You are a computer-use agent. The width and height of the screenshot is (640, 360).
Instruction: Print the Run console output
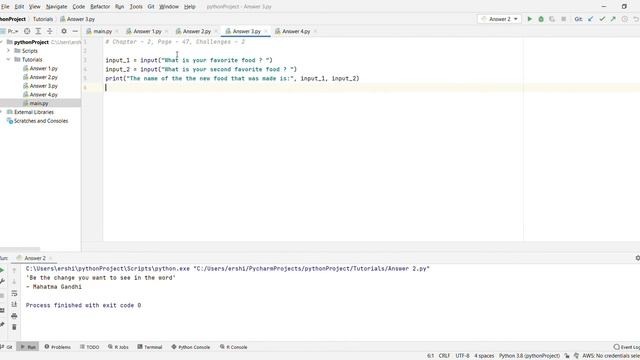point(14,316)
